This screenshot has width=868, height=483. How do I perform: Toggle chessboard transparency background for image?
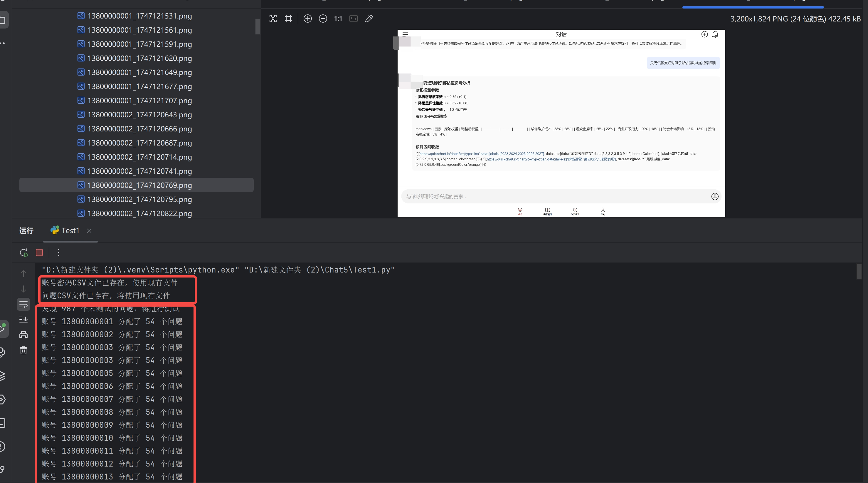[273, 19]
